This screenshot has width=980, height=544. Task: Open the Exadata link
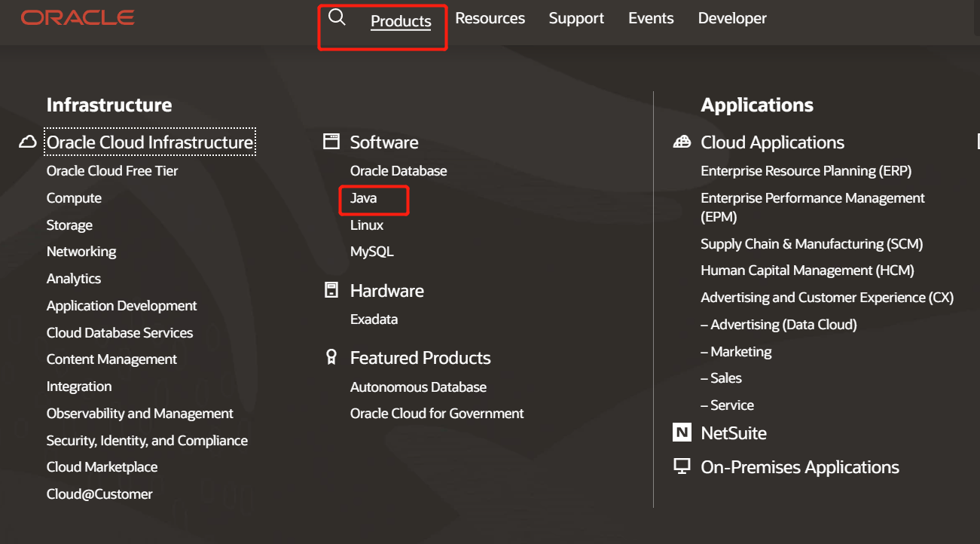click(374, 319)
